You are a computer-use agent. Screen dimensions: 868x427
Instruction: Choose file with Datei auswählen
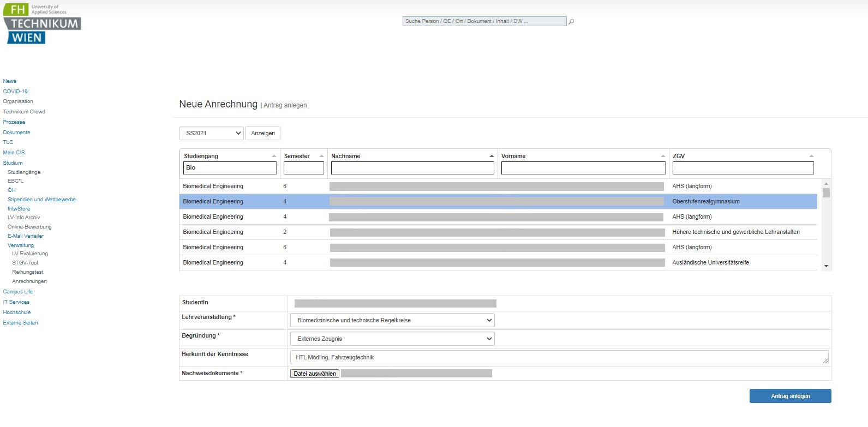click(x=315, y=374)
